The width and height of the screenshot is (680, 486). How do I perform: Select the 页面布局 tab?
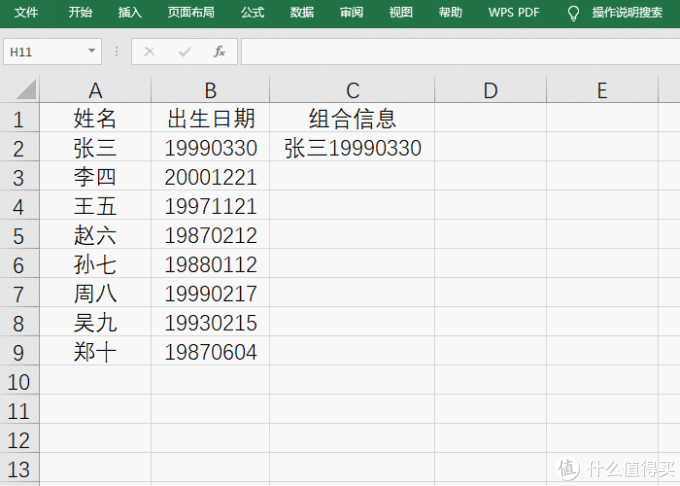[x=191, y=13]
